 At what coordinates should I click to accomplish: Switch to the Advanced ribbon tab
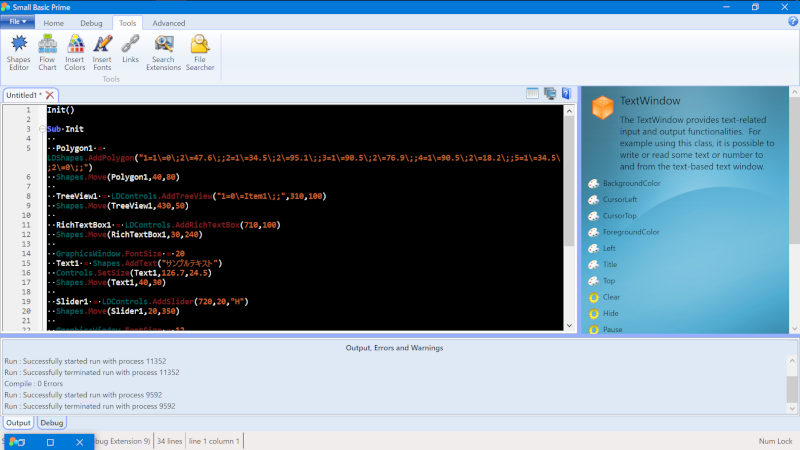pyautogui.click(x=169, y=23)
